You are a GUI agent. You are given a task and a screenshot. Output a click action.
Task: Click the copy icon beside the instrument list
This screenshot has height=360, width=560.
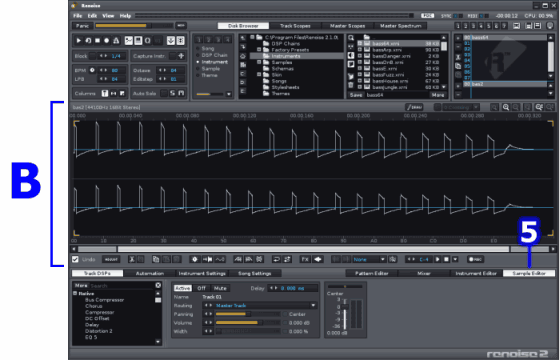[x=458, y=66]
